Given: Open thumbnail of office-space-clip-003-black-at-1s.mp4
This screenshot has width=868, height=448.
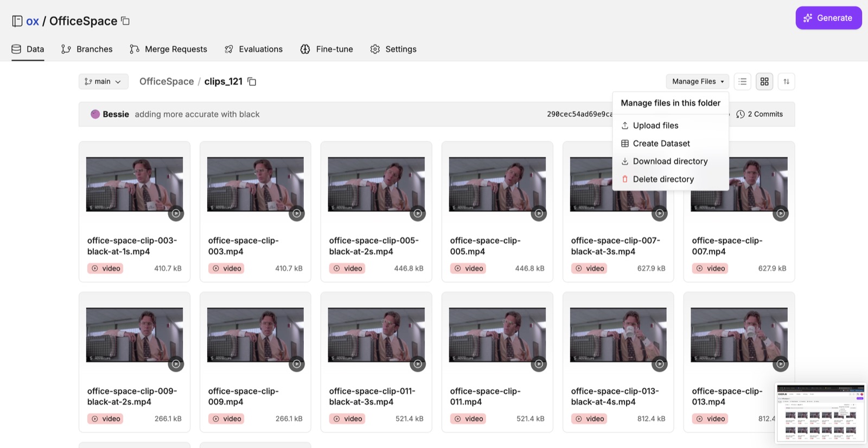Looking at the screenshot, I should pos(135,184).
